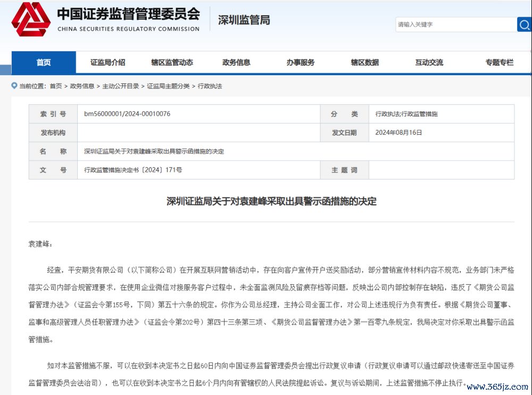This screenshot has height=395, width=532.
Task: Click 行政执法 breadcrumb link
Action: click(x=210, y=86)
